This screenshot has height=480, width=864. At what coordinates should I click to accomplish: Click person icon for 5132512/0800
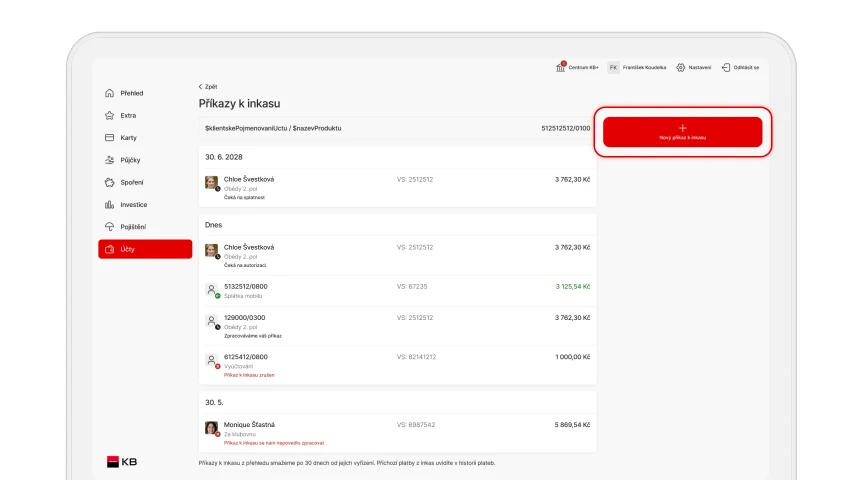(x=212, y=290)
